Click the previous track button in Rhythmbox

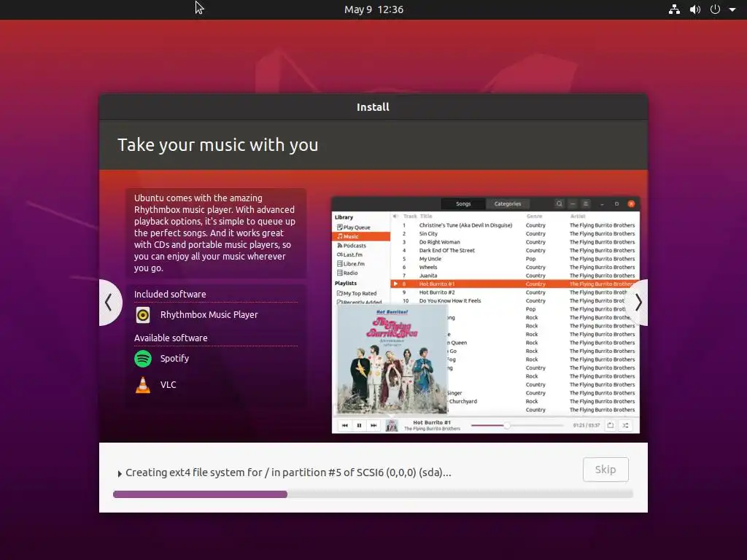[x=344, y=425]
